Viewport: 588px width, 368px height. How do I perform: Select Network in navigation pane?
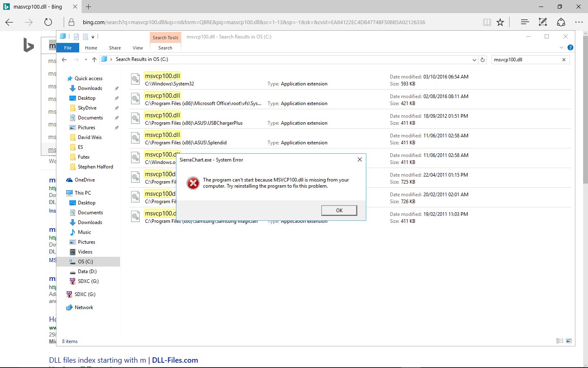pyautogui.click(x=84, y=307)
